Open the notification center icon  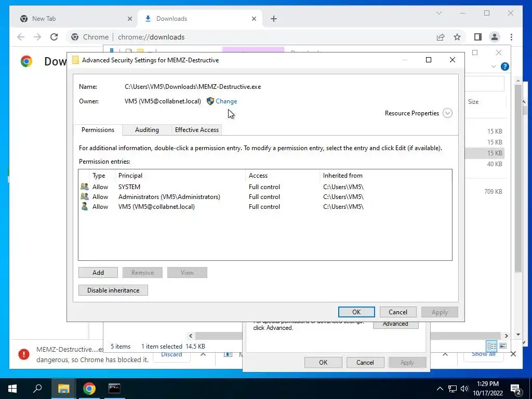(x=516, y=389)
